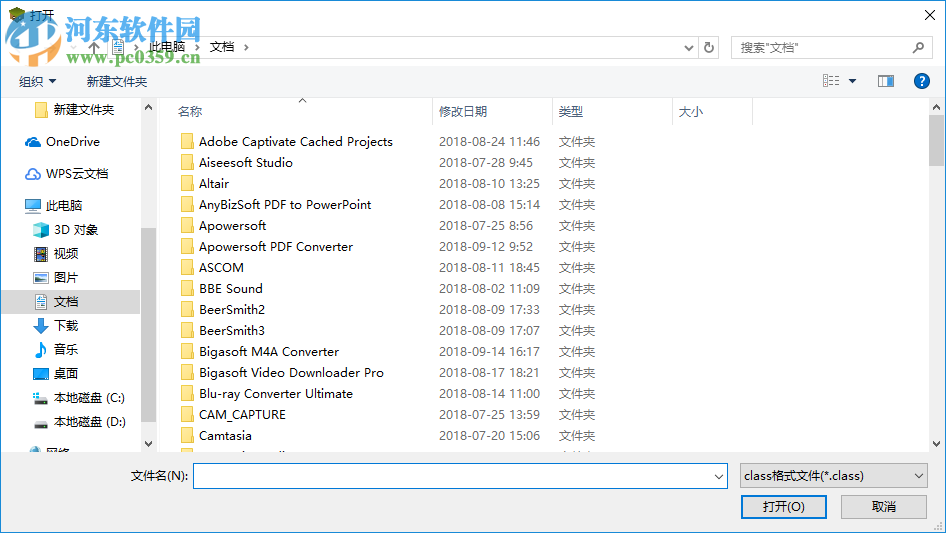Image resolution: width=946 pixels, height=533 pixels.
Task: Click the 文件名 input field
Action: click(460, 476)
